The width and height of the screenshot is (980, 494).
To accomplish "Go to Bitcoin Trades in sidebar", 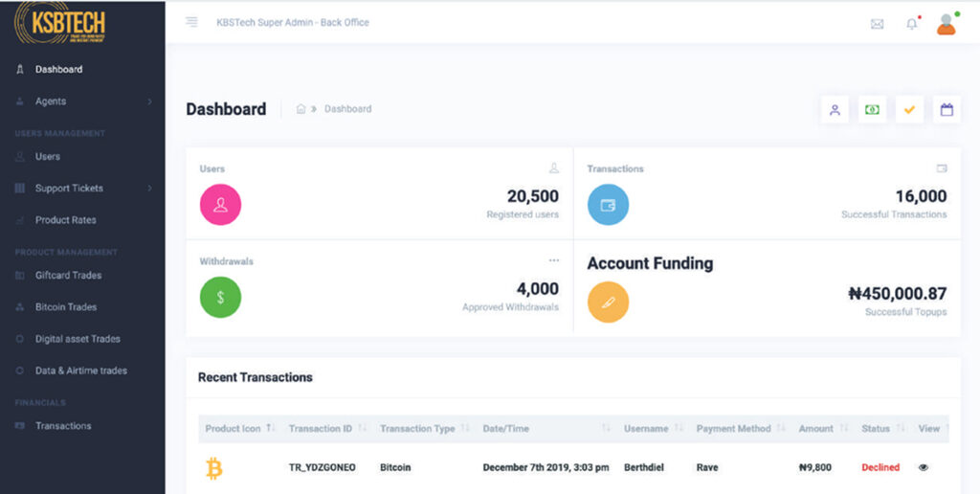I will [66, 307].
